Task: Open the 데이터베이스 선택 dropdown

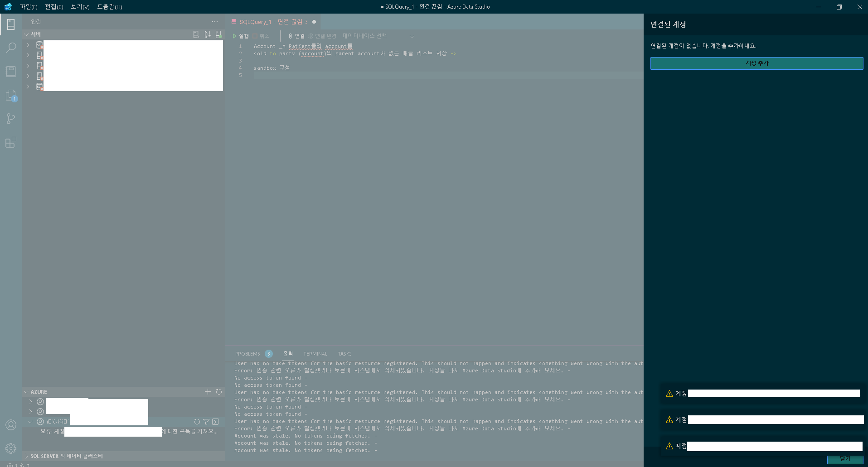Action: tap(365, 36)
